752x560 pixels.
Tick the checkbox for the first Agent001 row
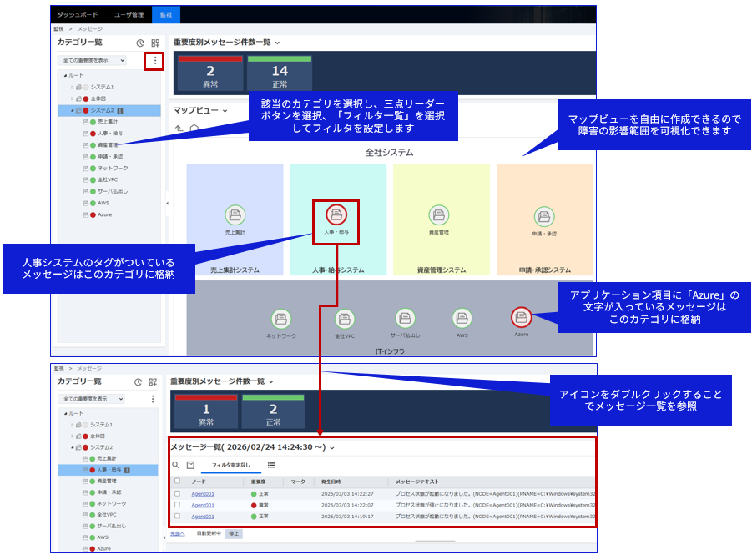coord(177,493)
